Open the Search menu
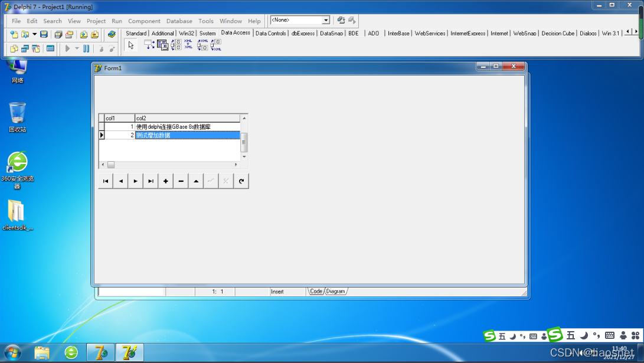Image resolution: width=644 pixels, height=363 pixels. 53,21
